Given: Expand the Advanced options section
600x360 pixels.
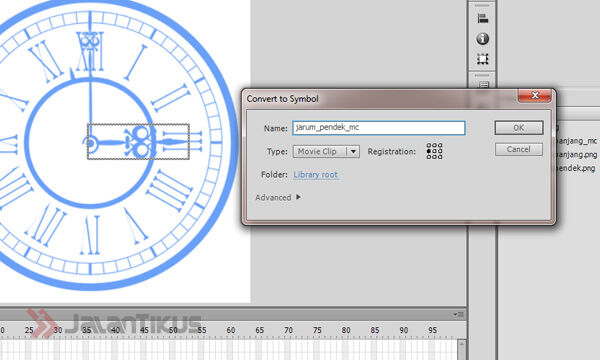Looking at the screenshot, I should (278, 197).
